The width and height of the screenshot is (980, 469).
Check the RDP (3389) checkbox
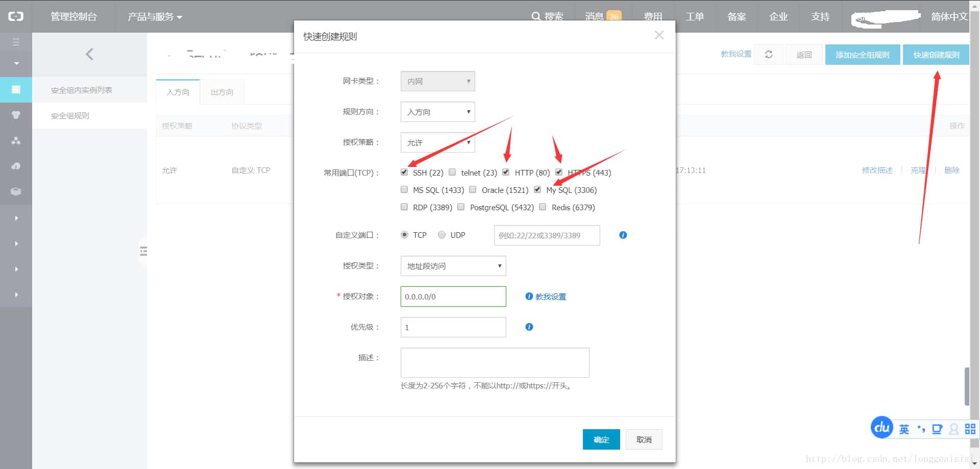click(404, 206)
